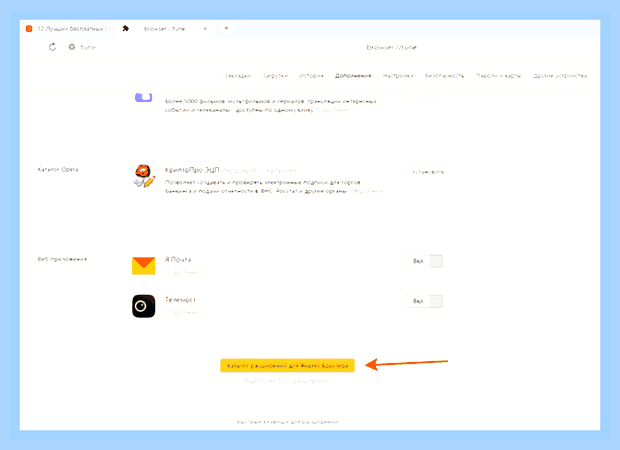Screen dimensions: 620x450
Task: Open the Пароли и карты section
Action: pos(499,76)
